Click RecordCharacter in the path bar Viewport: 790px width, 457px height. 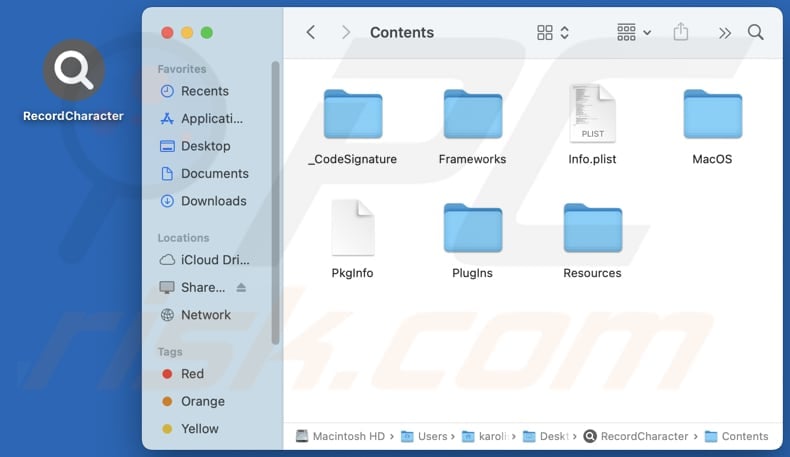[x=636, y=436]
